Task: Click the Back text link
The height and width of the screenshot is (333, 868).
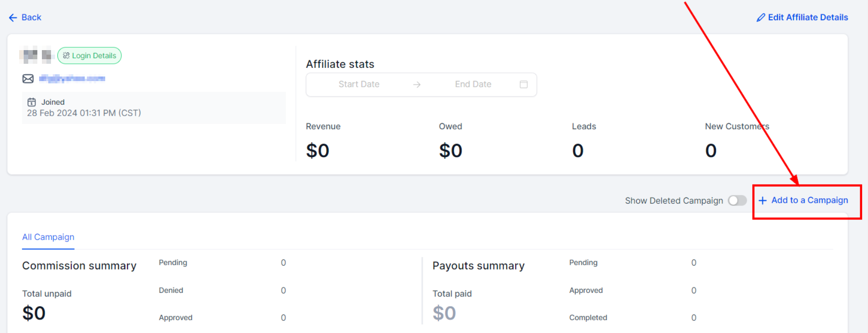Action: [x=31, y=17]
